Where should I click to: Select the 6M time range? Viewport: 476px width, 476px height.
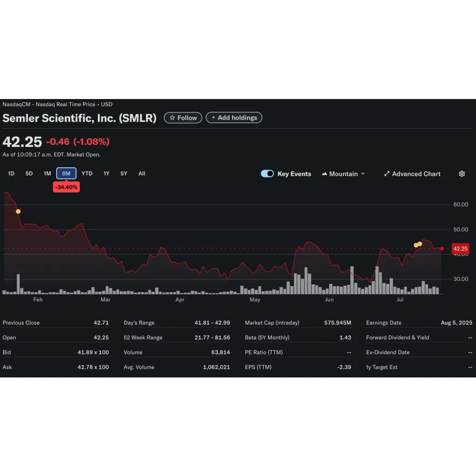[66, 174]
